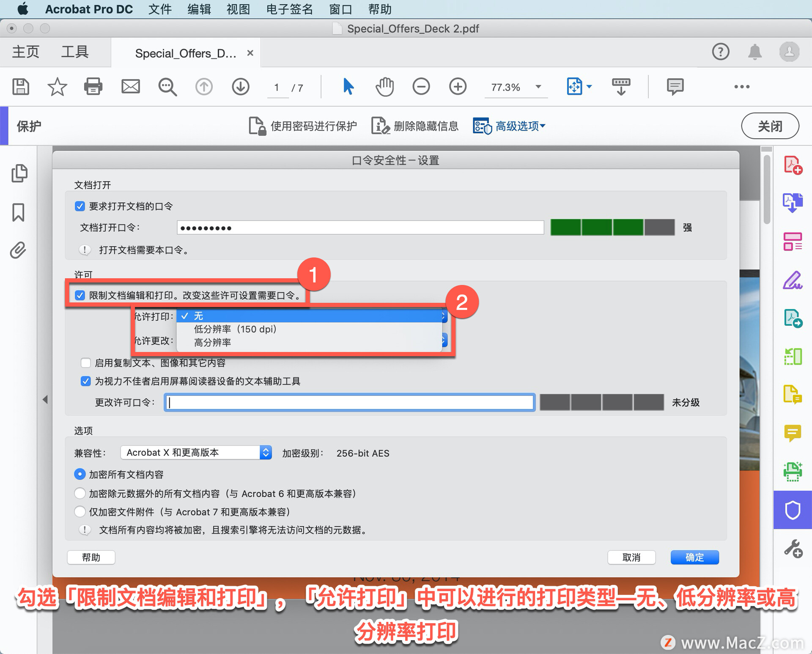Open the comment bubble tool

click(x=675, y=87)
